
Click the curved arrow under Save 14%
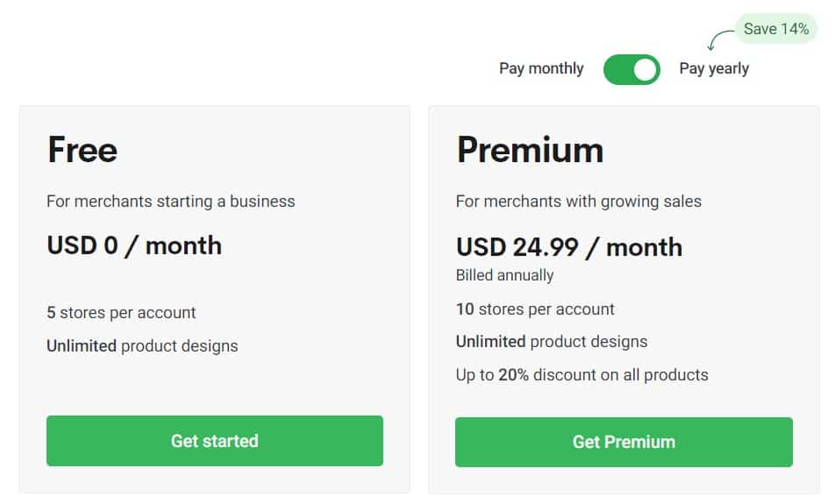718,39
